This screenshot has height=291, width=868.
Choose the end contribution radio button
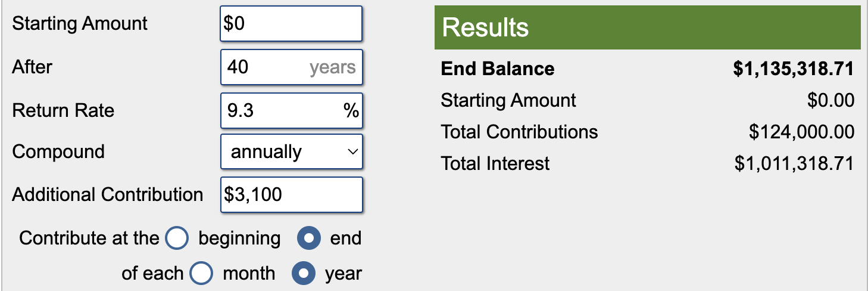(309, 239)
